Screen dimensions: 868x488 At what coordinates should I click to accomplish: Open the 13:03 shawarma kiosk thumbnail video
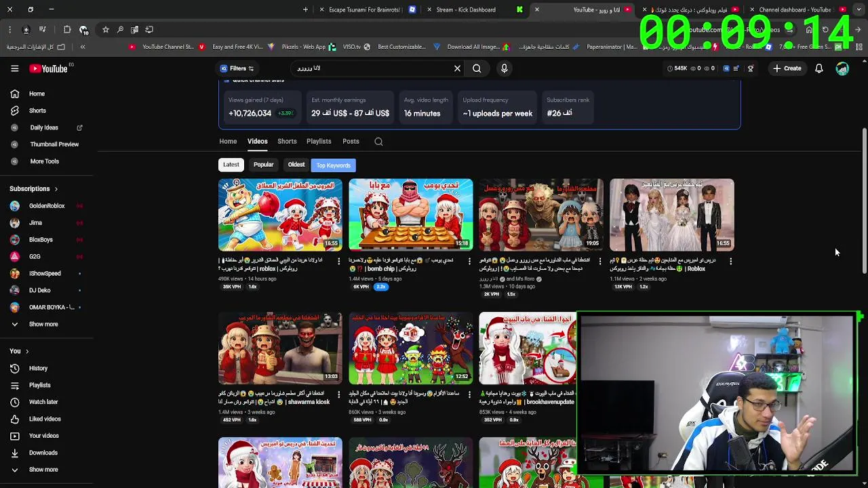(280, 348)
